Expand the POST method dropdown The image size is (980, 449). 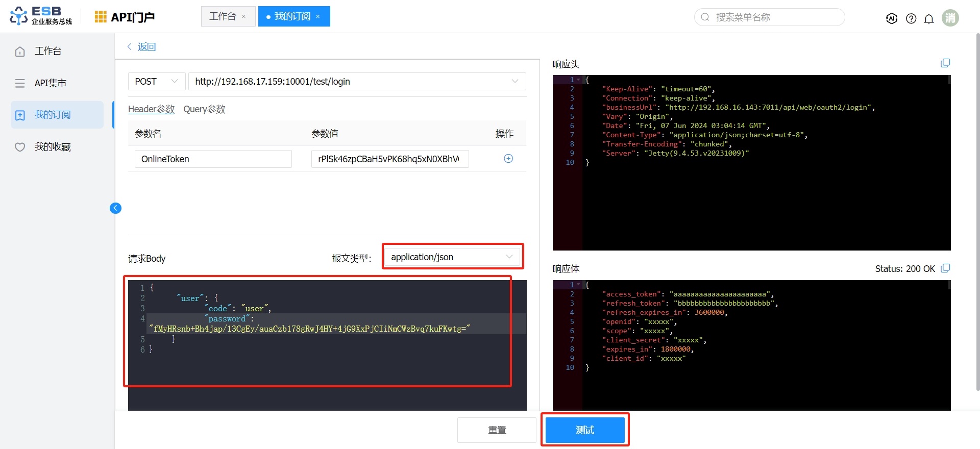[x=156, y=82]
